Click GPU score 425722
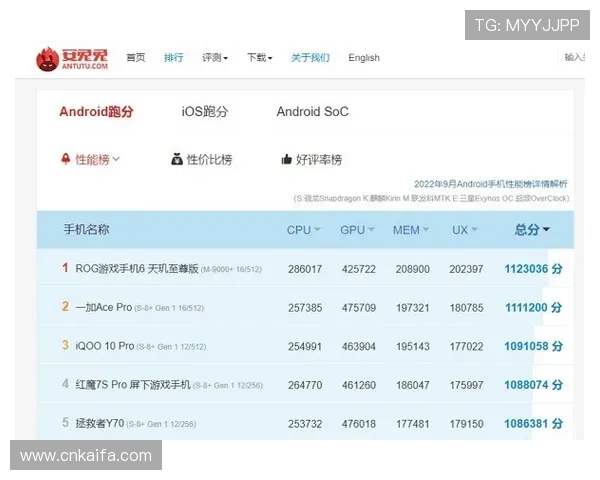Image resolution: width=600 pixels, height=480 pixels. coord(359,269)
